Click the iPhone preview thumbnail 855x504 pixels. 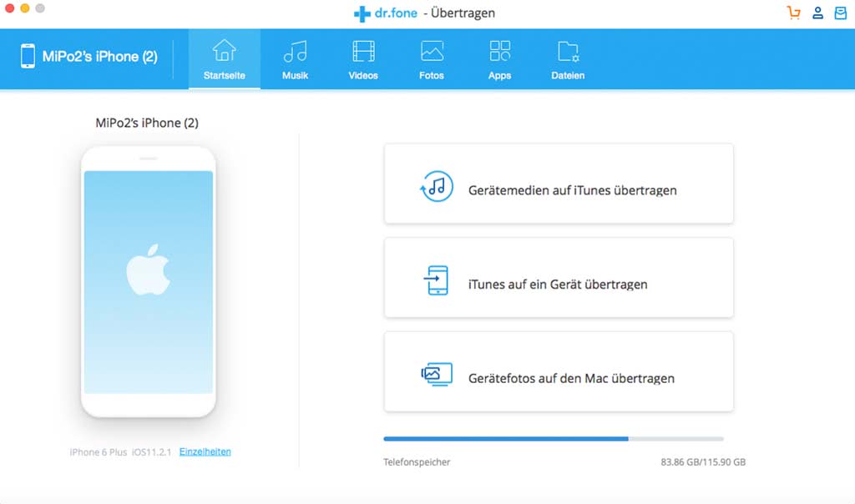point(148,284)
